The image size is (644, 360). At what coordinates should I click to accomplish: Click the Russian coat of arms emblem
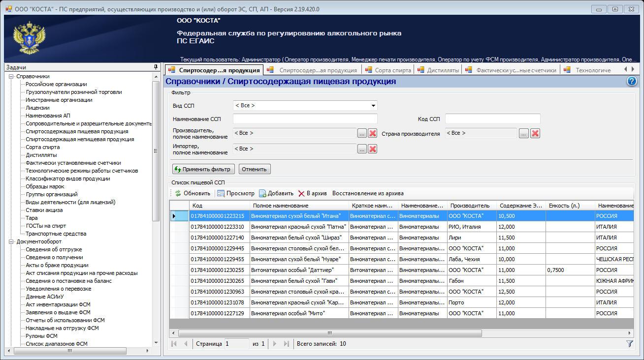tap(29, 37)
